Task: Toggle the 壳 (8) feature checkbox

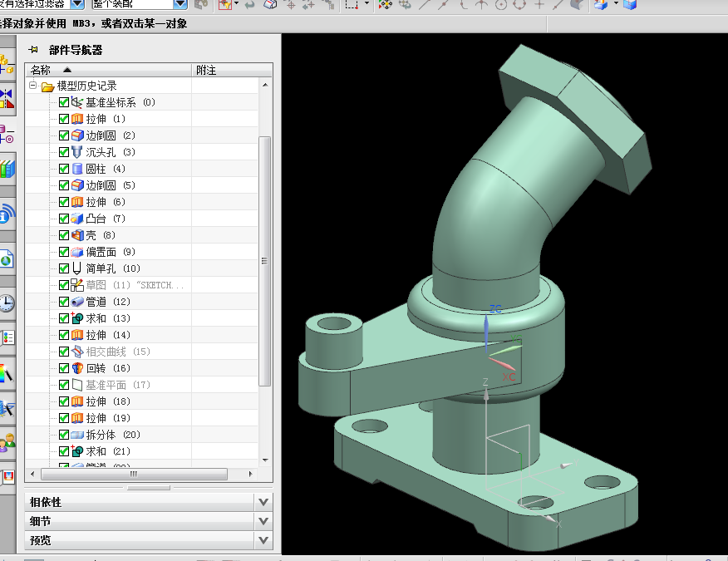Action: coord(64,235)
